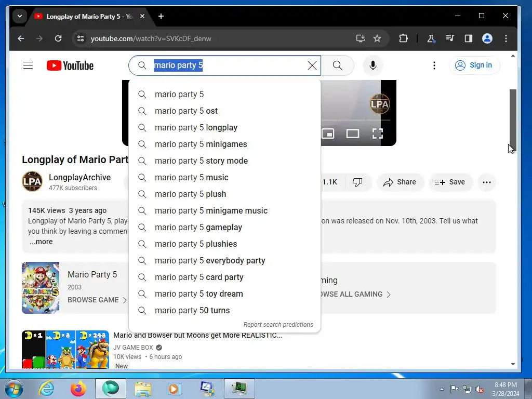The height and width of the screenshot is (399, 532).
Task: Dislike the video with thumbs-down
Action: [357, 182]
